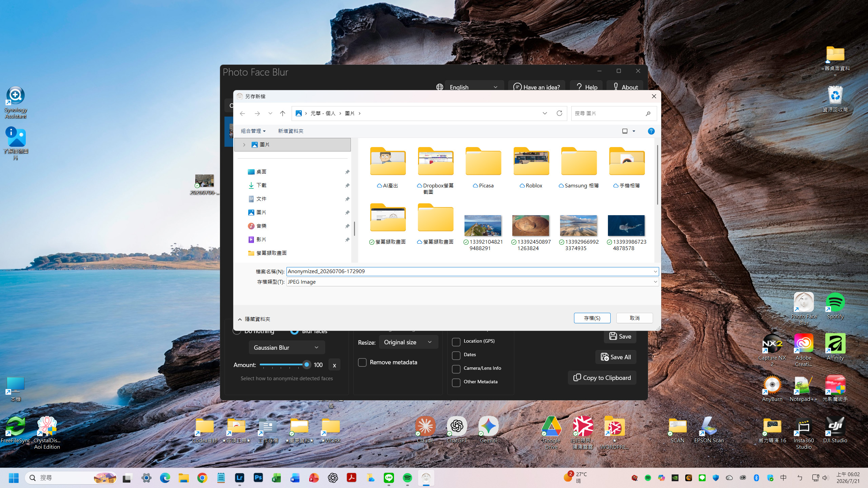The image size is (868, 488).
Task: Open the Picasa folder
Action: click(x=483, y=168)
